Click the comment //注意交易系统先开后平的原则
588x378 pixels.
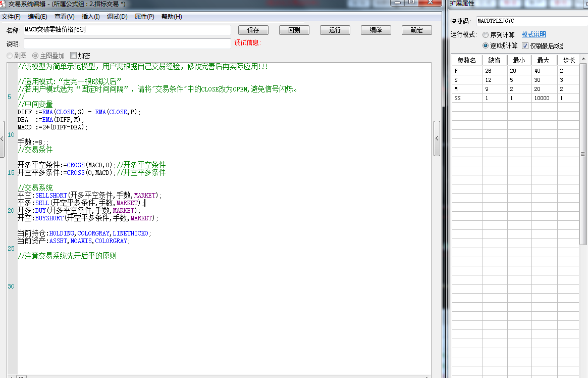tap(67, 256)
